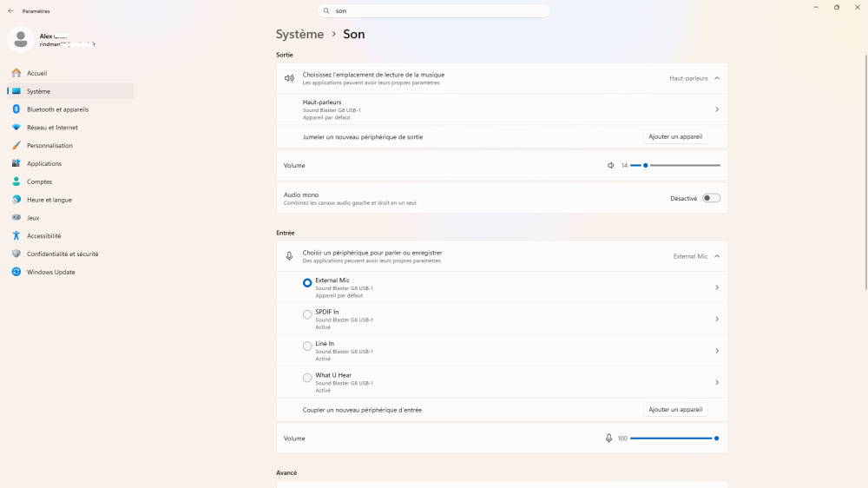Open the Accueil page

tap(70, 73)
